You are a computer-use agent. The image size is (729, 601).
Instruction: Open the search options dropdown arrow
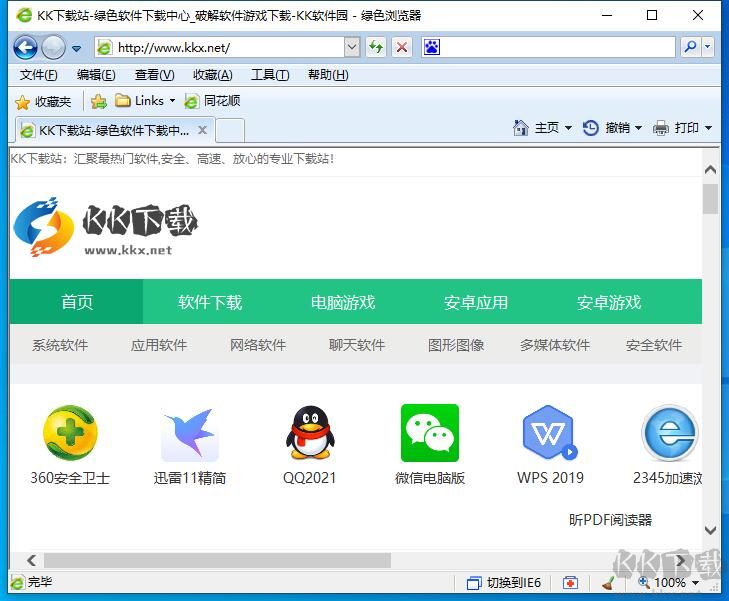coord(708,47)
